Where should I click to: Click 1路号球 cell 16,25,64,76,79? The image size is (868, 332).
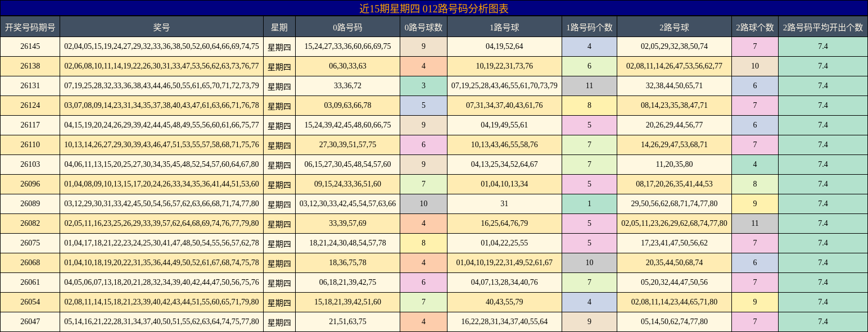pos(504,224)
